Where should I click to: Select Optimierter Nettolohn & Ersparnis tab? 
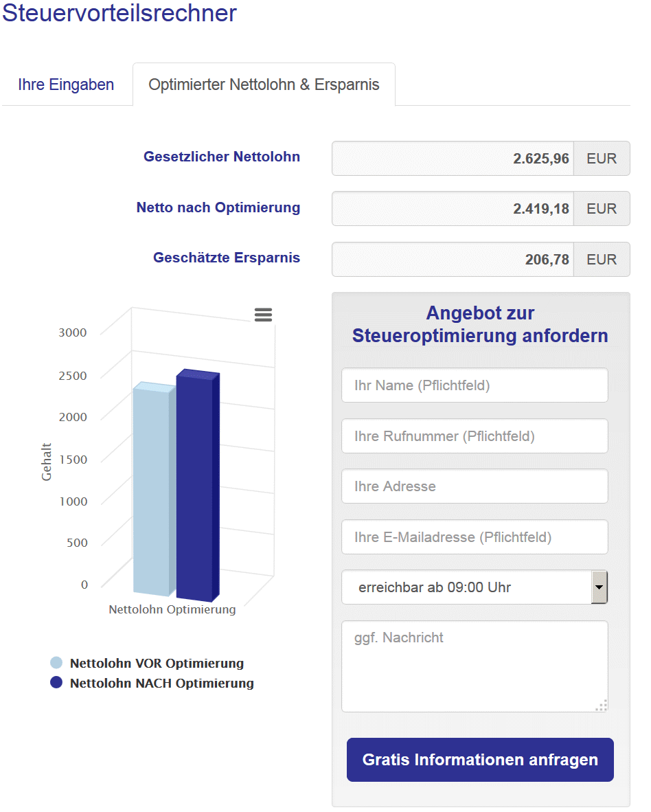264,85
